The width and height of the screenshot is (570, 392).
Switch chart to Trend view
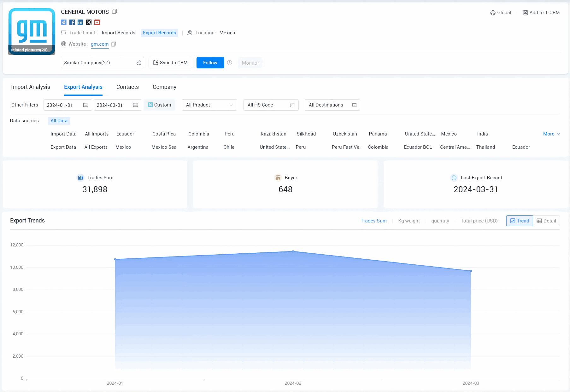520,221
